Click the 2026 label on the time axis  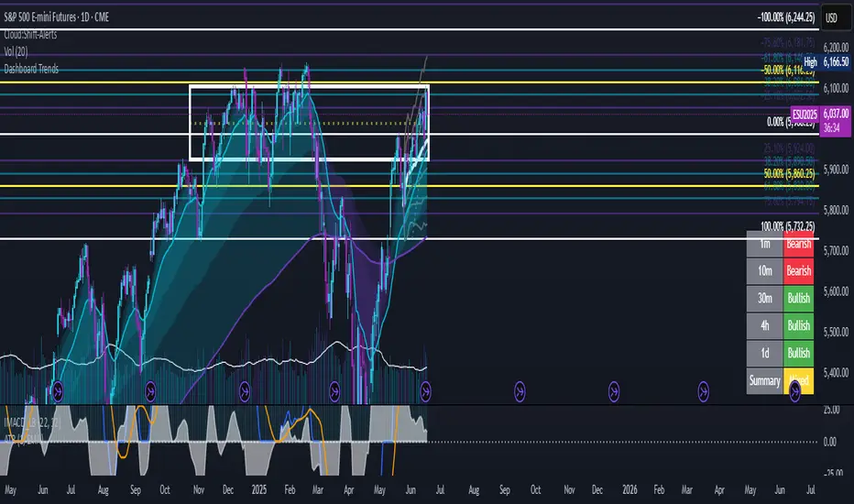630,490
